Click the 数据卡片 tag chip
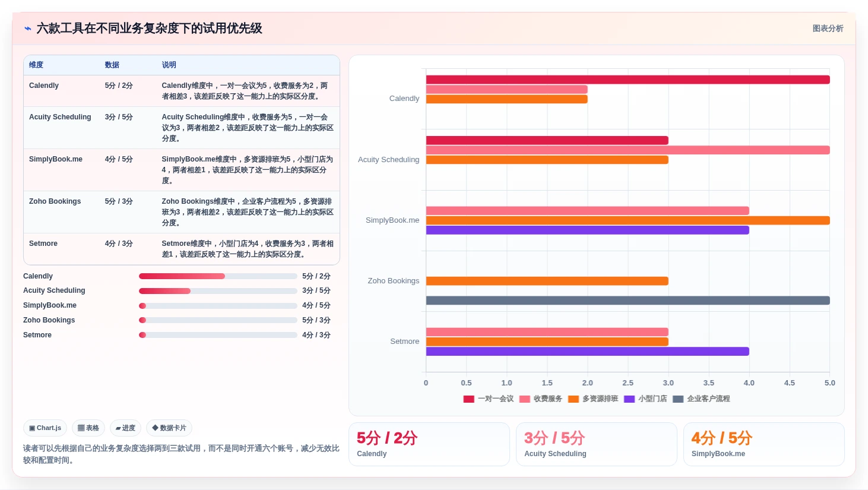The image size is (868, 490). tap(169, 428)
